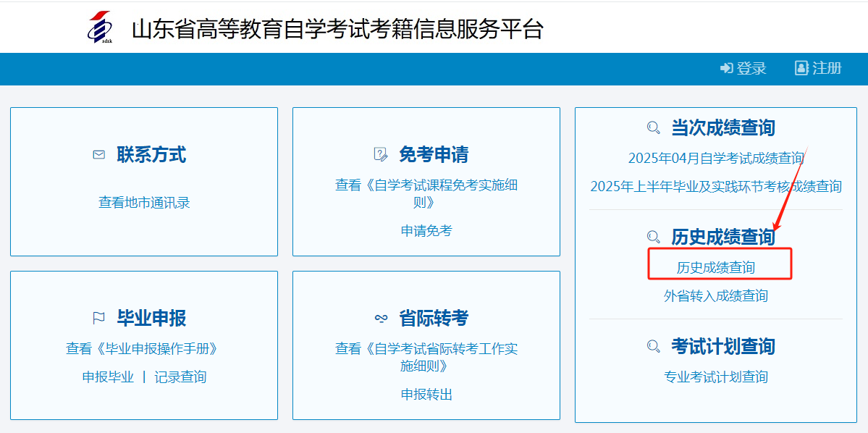The width and height of the screenshot is (868, 433).
Task: Select the envelope icon beside 联系方式
Action: pos(98,154)
